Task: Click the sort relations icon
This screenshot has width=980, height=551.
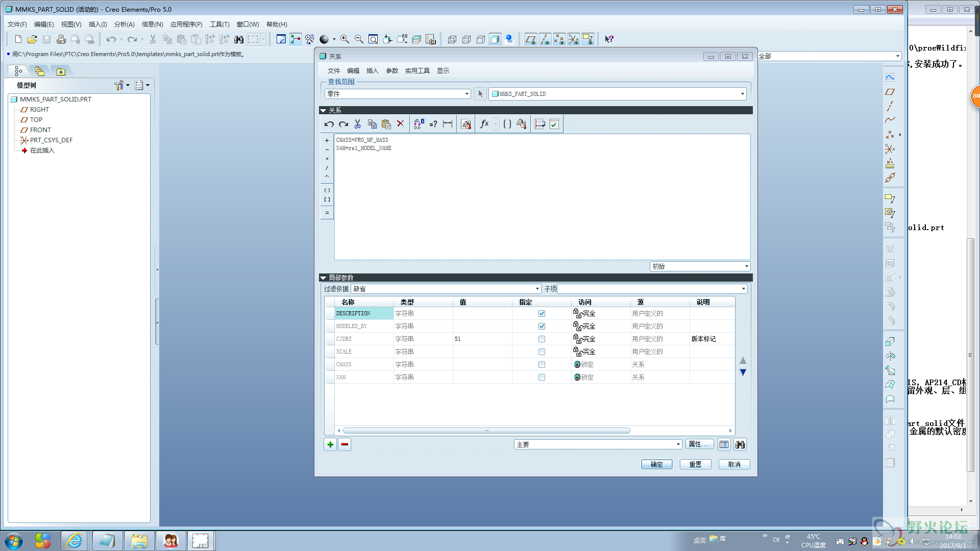Action: [x=540, y=124]
